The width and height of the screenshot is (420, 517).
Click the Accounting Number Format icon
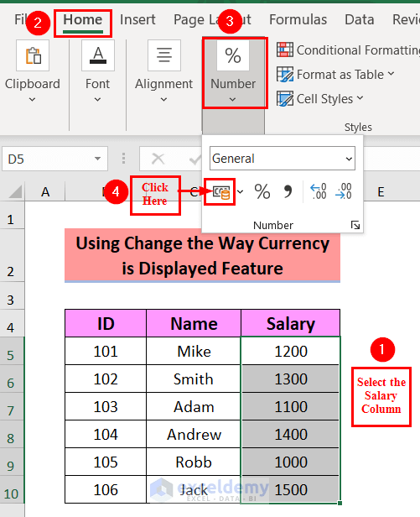pos(220,192)
